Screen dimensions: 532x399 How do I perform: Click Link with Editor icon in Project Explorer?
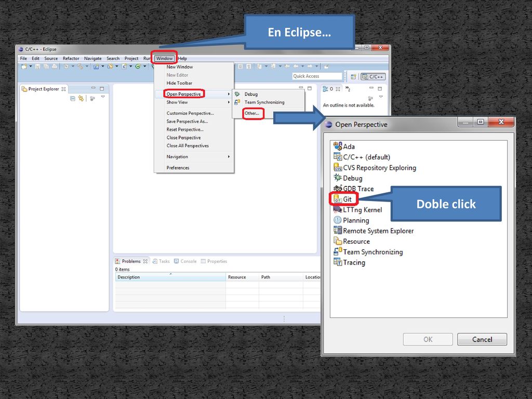[x=81, y=98]
